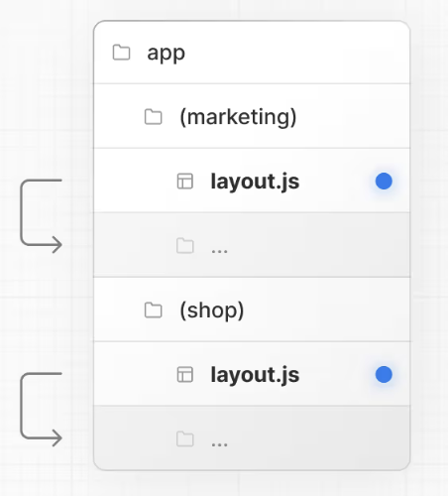This screenshot has height=496, width=448.
Task: Select the (shop) folder label
Action: point(212,310)
